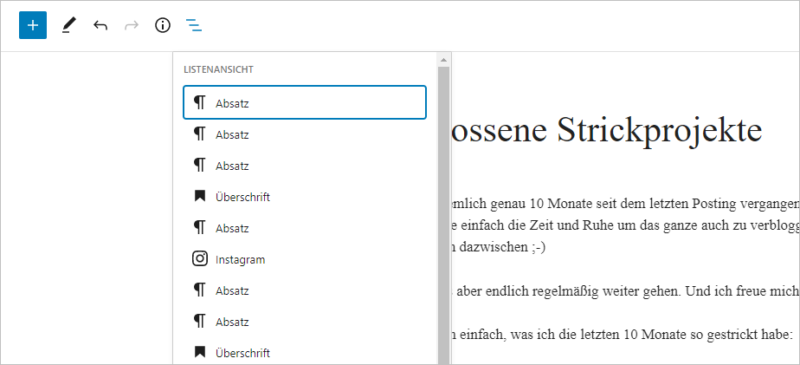This screenshot has height=365, width=800.
Task: Select the Absatz row just above the last Überschrift
Action: 305,322
